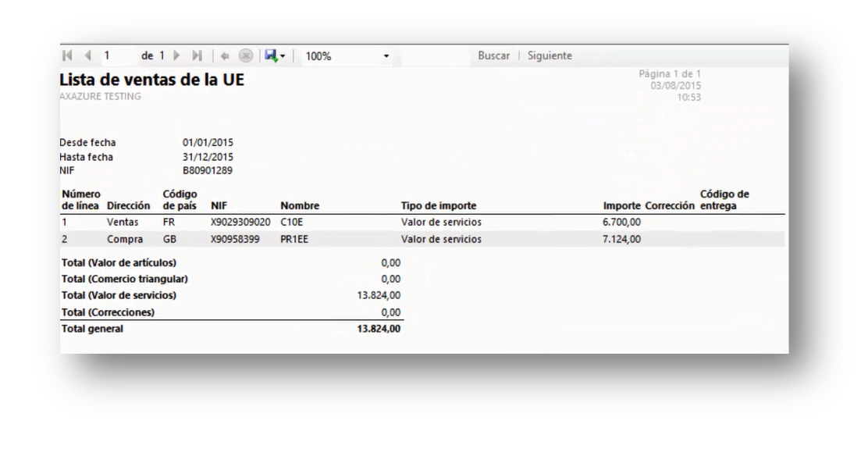The width and height of the screenshot is (868, 456).
Task: Click the report date 03/08/2015
Action: click(675, 85)
